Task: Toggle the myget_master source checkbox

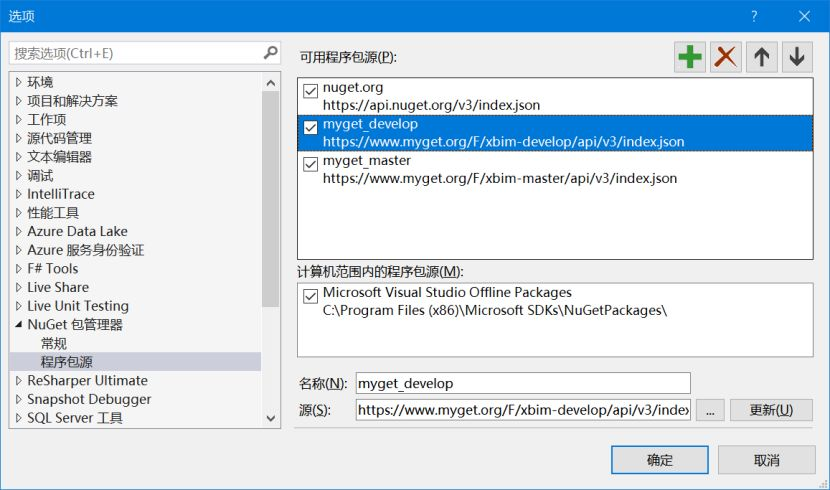Action: (x=310, y=164)
